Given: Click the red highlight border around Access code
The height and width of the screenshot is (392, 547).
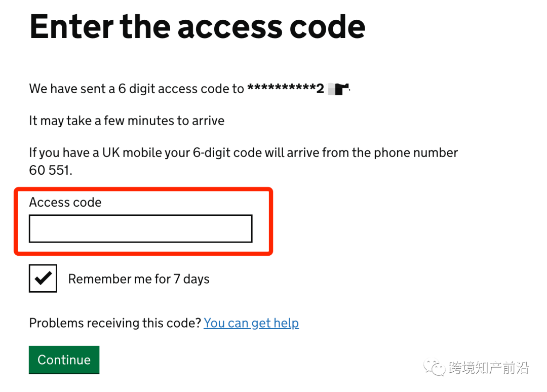Looking at the screenshot, I should pos(143,190).
